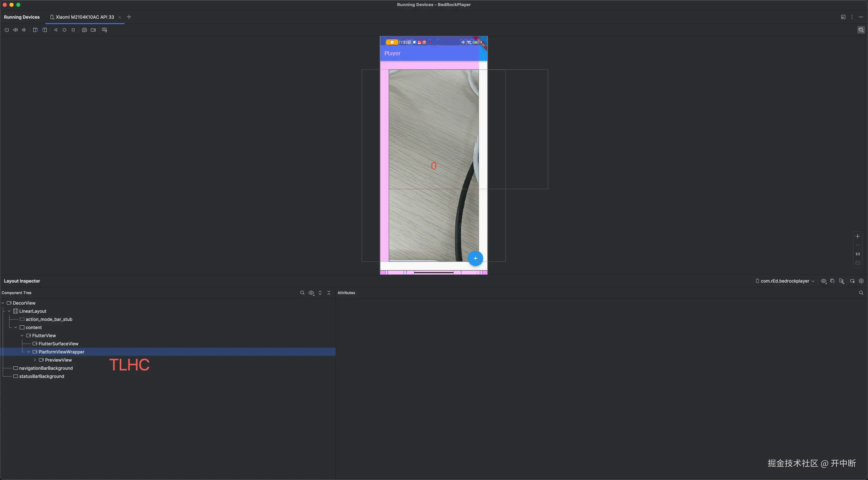
Task: Toggle hardware input keyboard icon
Action: pos(104,30)
